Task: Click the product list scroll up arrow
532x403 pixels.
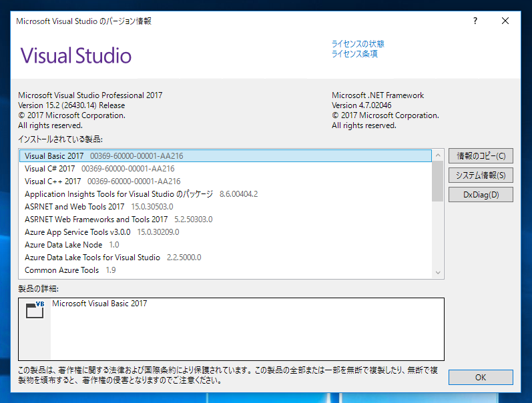Action: [x=438, y=155]
